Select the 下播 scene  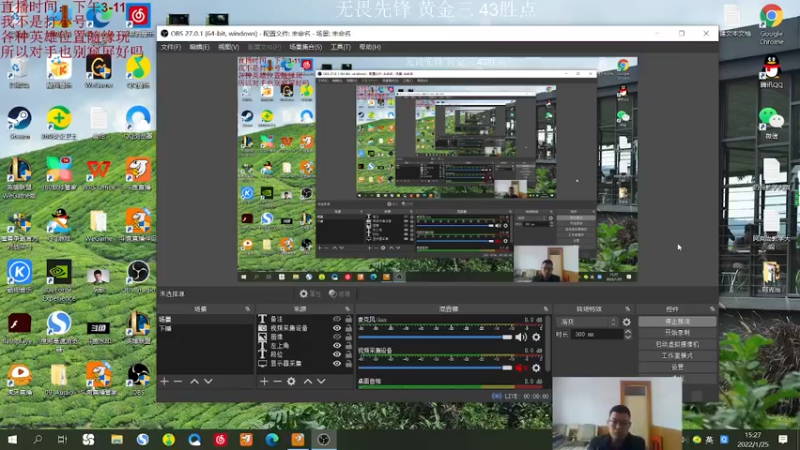point(206,328)
